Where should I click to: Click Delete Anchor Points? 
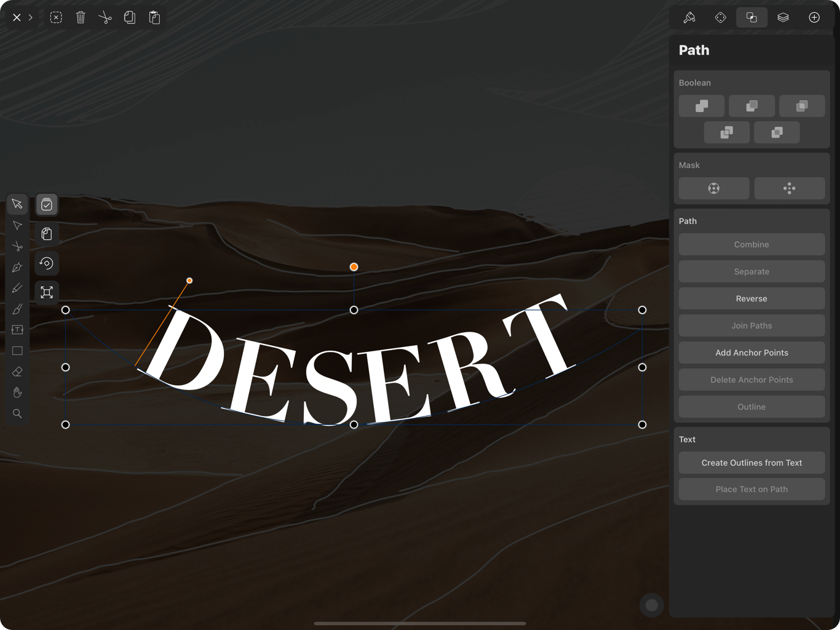[x=751, y=380]
